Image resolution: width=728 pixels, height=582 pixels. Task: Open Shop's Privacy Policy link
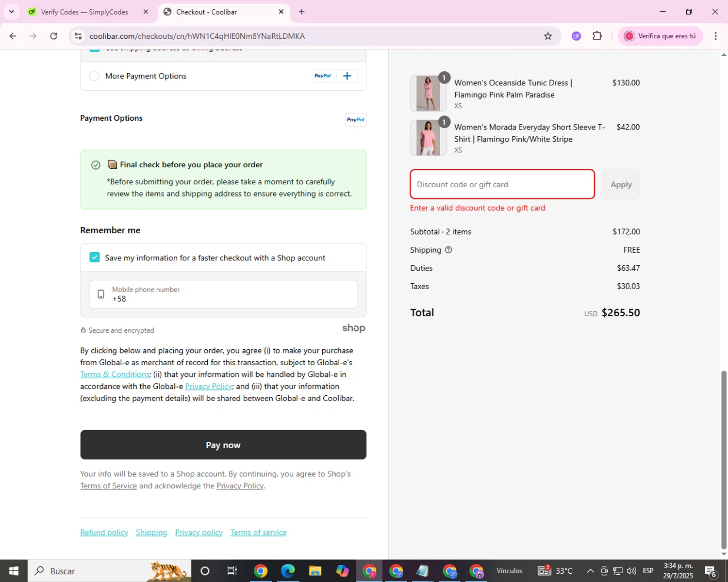click(240, 486)
